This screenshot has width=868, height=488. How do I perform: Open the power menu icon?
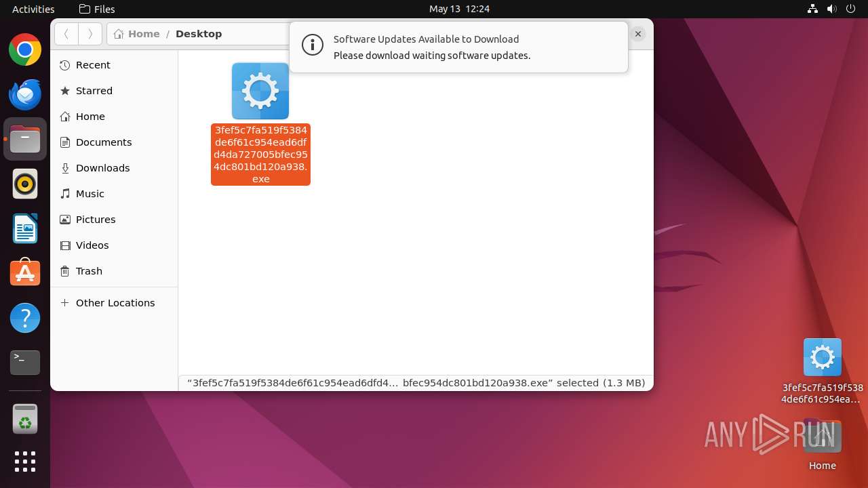click(851, 9)
